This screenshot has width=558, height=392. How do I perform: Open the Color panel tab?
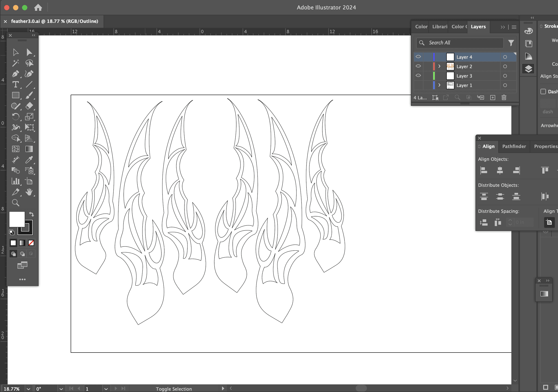[x=421, y=26]
